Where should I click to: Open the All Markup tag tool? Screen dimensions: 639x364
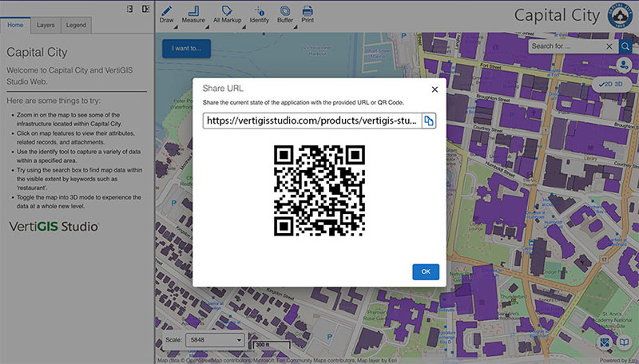227,14
